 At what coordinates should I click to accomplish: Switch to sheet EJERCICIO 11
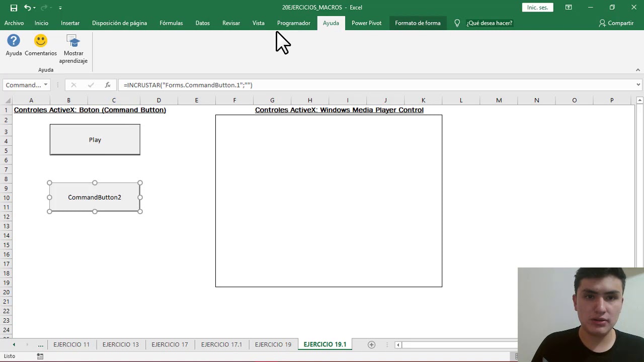point(71,344)
